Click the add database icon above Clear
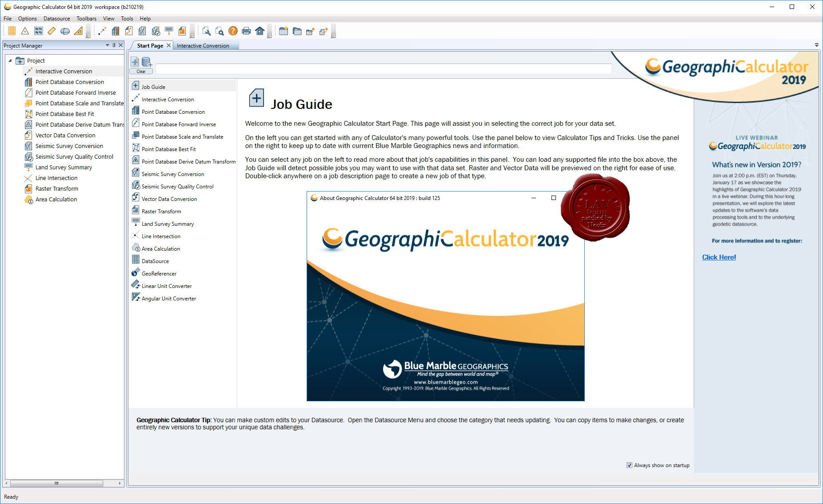Image resolution: width=823 pixels, height=504 pixels. point(147,62)
